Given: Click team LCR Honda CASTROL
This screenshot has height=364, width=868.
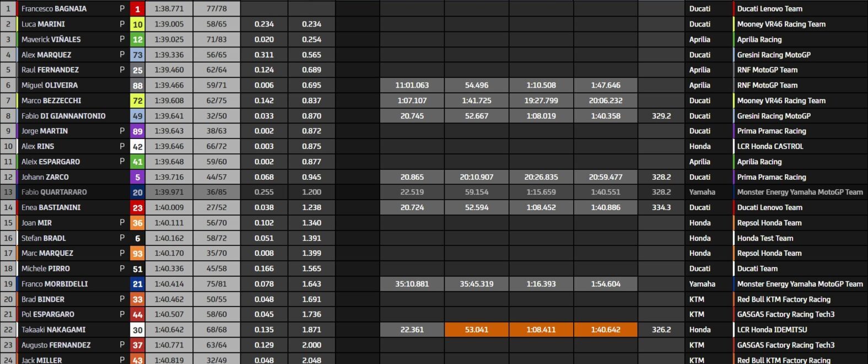Looking at the screenshot, I should pyautogui.click(x=770, y=147).
